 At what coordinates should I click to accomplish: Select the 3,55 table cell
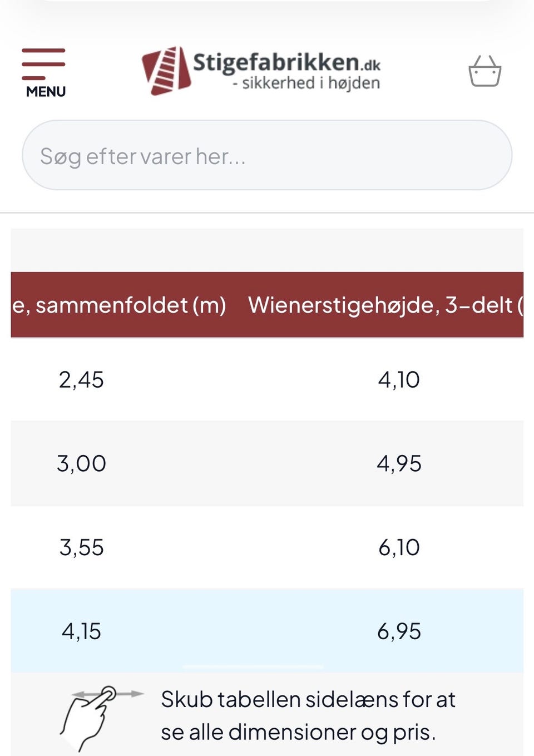click(81, 547)
